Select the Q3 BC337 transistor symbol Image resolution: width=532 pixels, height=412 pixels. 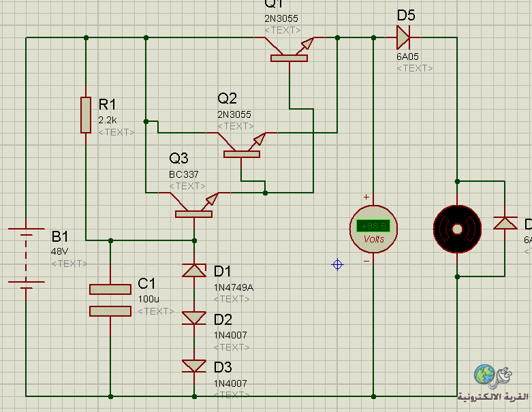coord(193,206)
